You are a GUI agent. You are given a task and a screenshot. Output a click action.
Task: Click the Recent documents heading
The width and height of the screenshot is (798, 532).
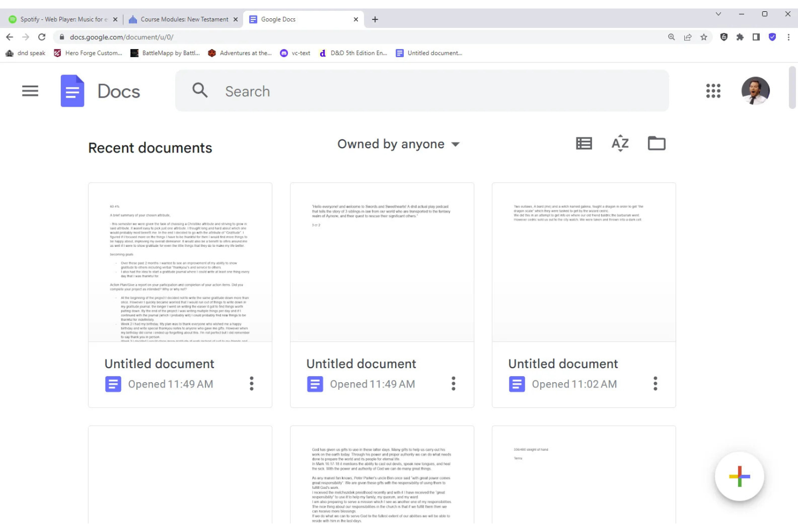pyautogui.click(x=150, y=148)
